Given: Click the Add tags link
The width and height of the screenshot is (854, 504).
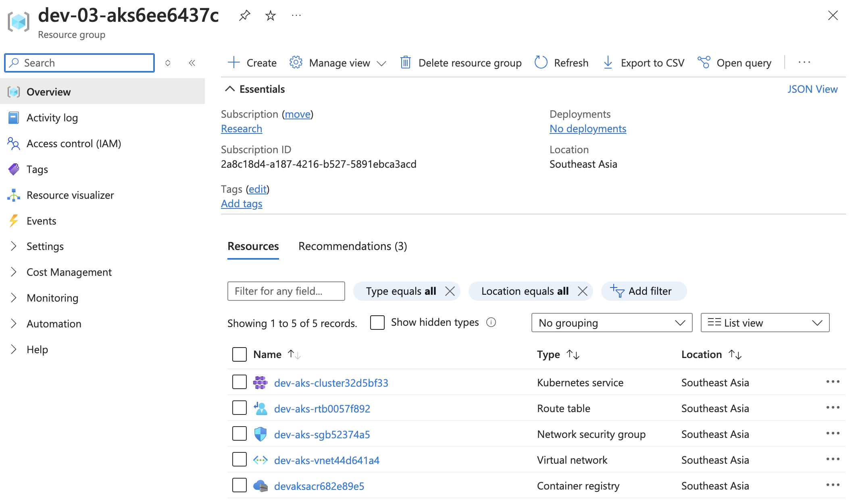Looking at the screenshot, I should (242, 203).
